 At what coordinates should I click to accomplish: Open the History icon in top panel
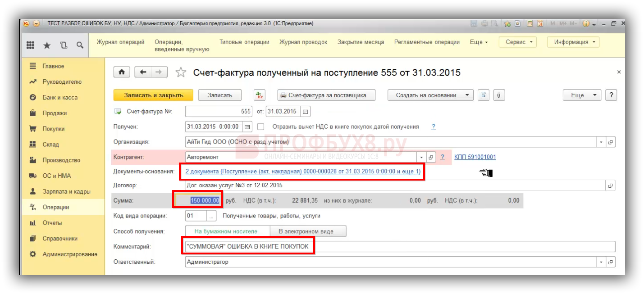64,45
